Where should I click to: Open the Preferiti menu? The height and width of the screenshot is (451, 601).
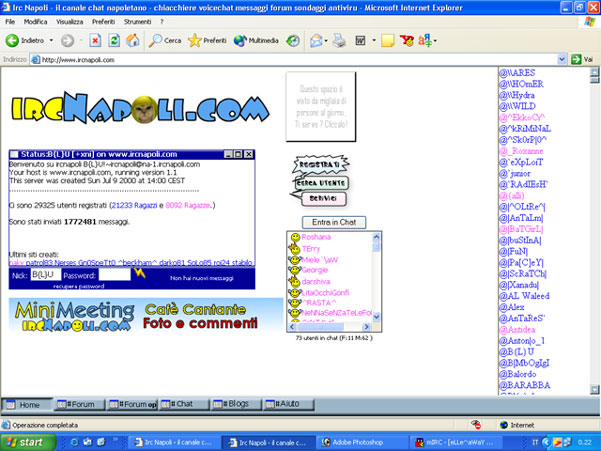[103, 22]
